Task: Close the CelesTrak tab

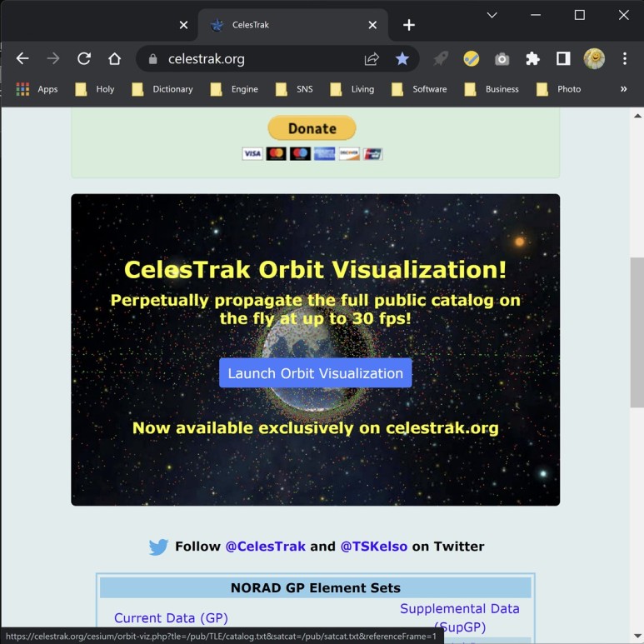Action: (x=372, y=25)
